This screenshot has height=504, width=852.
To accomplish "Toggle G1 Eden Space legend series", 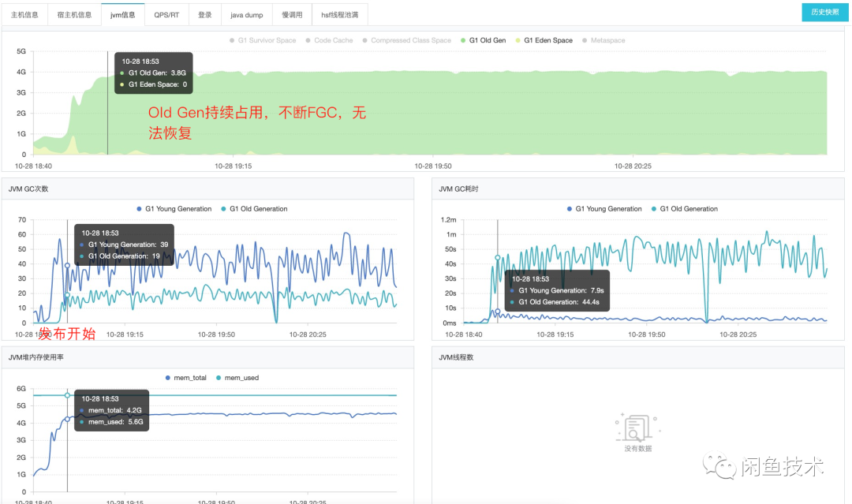I will point(544,40).
